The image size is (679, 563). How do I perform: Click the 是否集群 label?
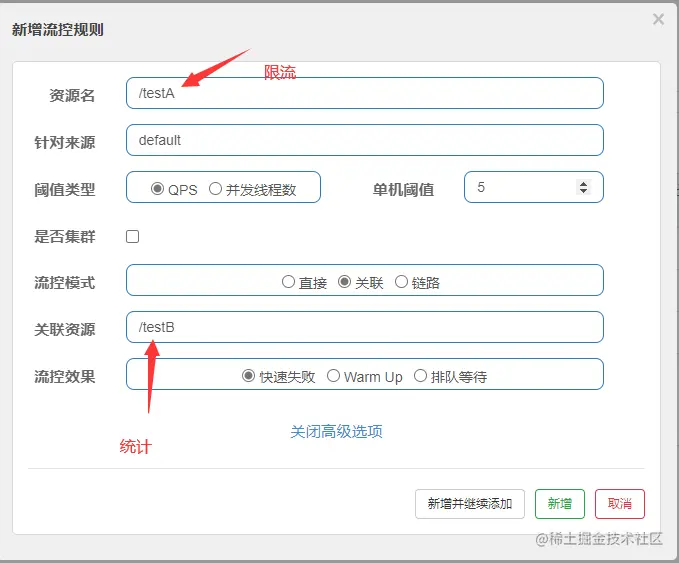65,236
